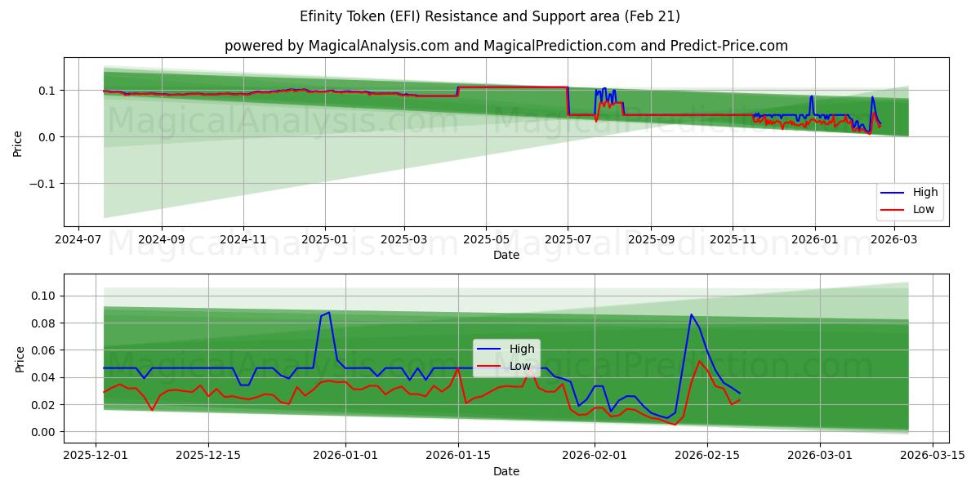This screenshot has width=980, height=490.
Task: Click the '0.06' lower y-axis tick label
Action: [x=44, y=350]
